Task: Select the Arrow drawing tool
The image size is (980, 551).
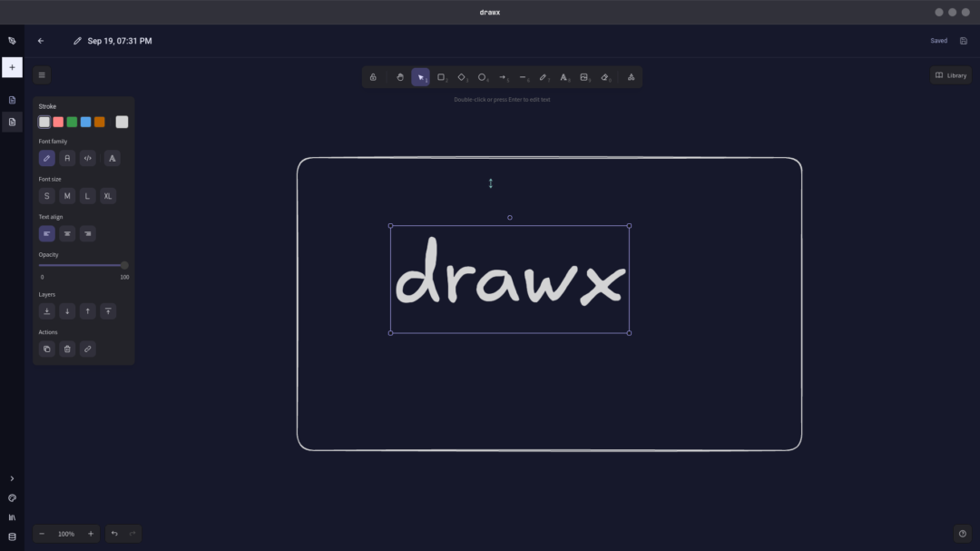Action: coord(503,77)
